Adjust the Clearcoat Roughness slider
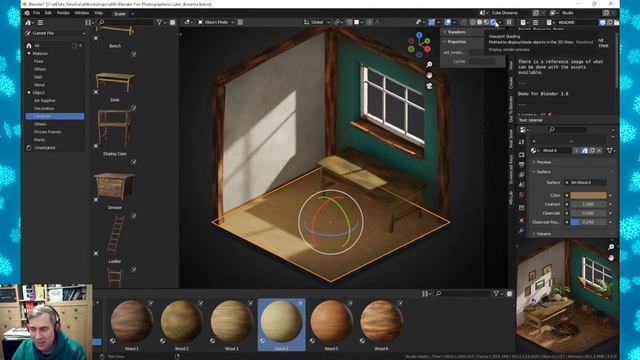This screenshot has width=640, height=360. coord(588,222)
